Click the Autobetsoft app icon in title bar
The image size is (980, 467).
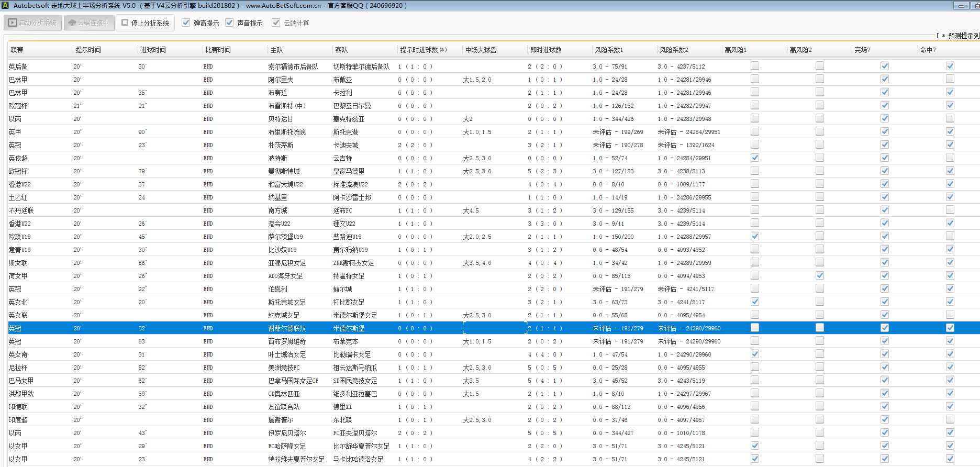[x=5, y=5]
